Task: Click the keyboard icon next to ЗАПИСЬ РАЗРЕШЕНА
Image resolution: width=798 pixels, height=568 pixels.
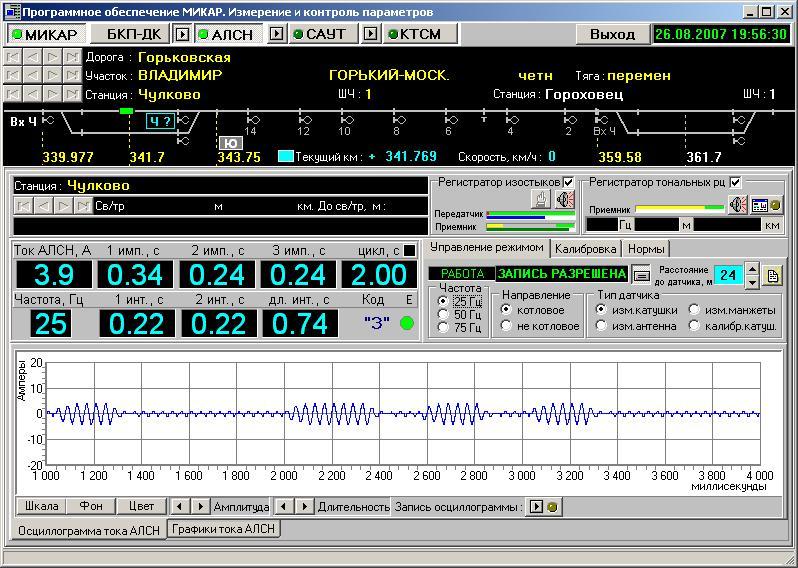Action: click(642, 274)
